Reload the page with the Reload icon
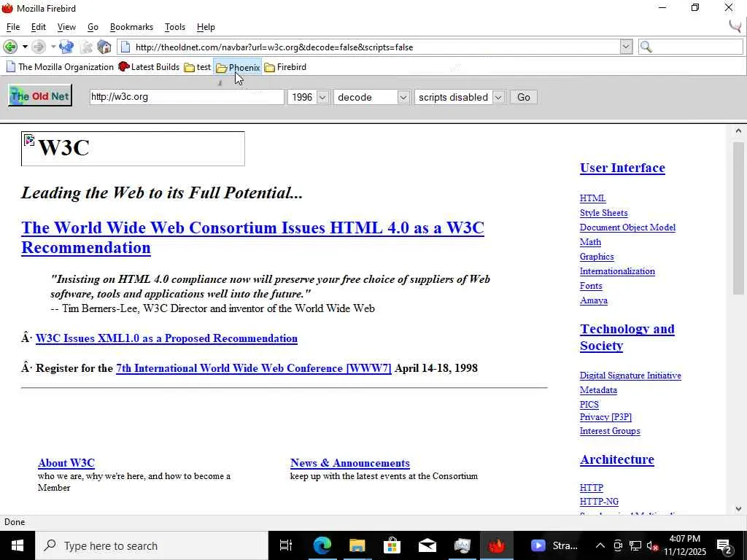The image size is (747, 560). click(x=66, y=47)
